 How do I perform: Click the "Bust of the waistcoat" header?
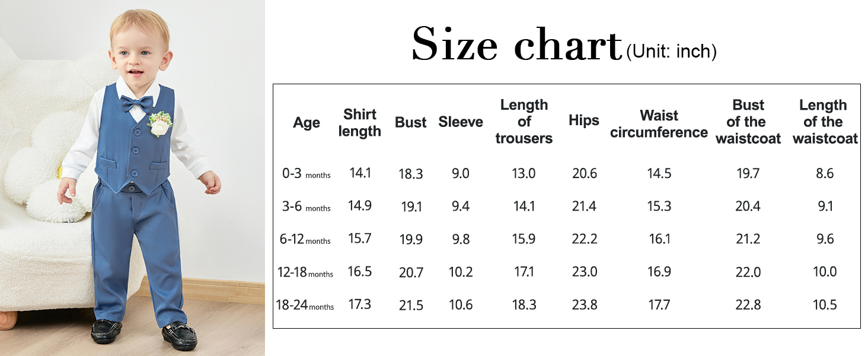748,122
